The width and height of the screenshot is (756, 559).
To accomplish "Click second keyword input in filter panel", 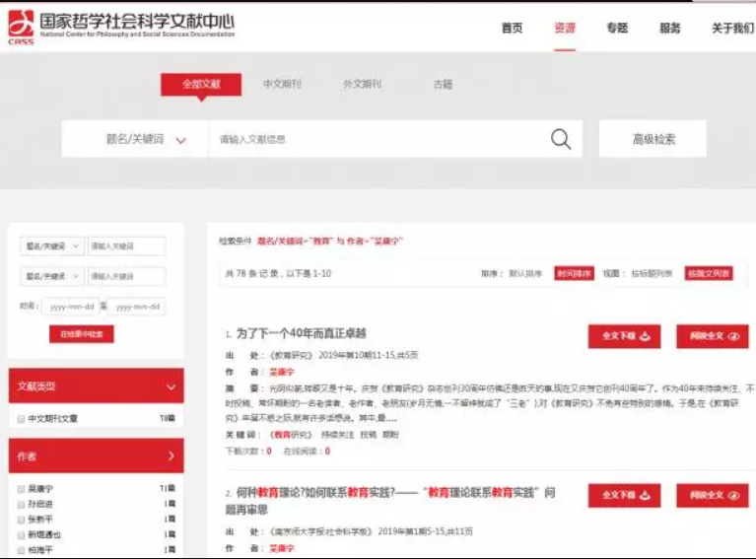I will tap(127, 276).
